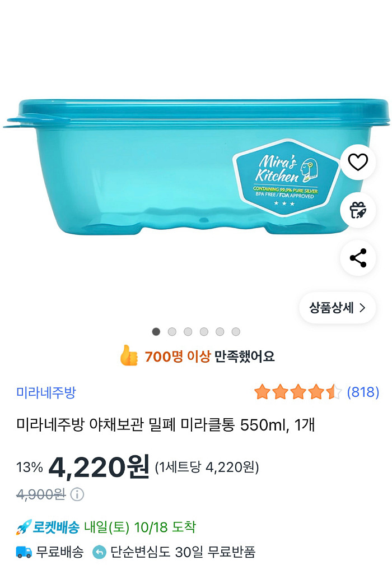This screenshot has height=574, width=392.
Task: Open the gift icon button
Action: [x=358, y=210]
